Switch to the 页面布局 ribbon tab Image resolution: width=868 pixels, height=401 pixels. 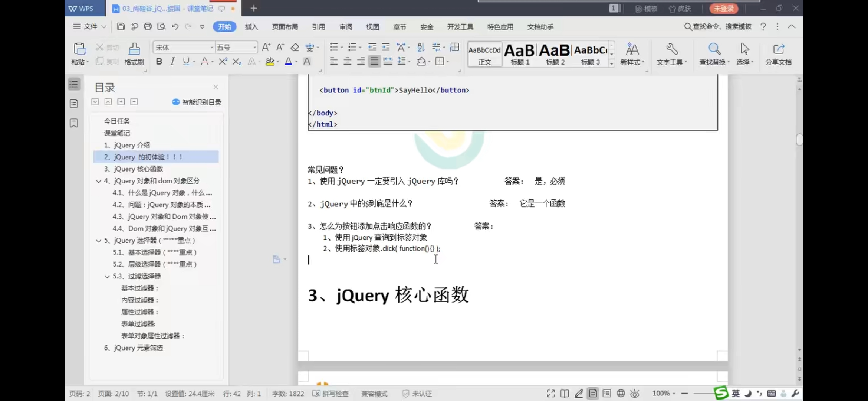(285, 27)
